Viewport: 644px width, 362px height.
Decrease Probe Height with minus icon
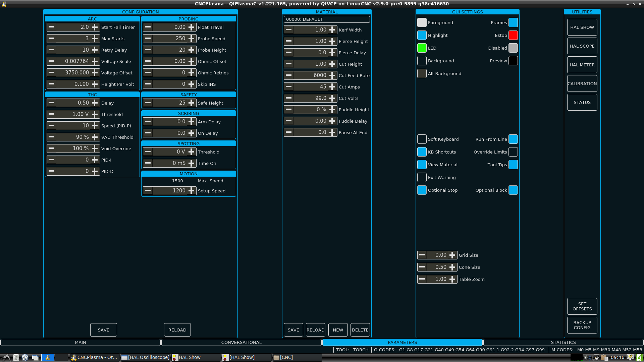148,50
